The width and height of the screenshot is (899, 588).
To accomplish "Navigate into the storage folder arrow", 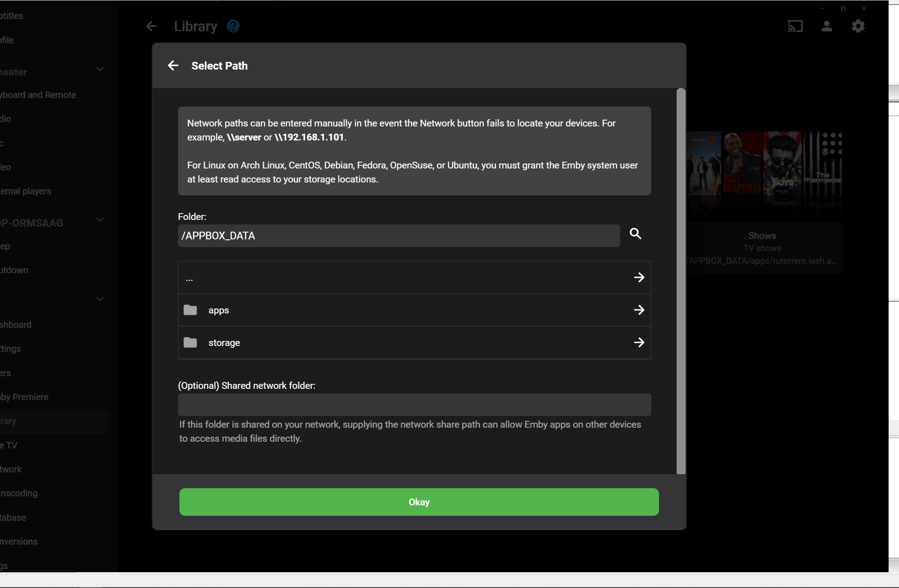I will 639,343.
